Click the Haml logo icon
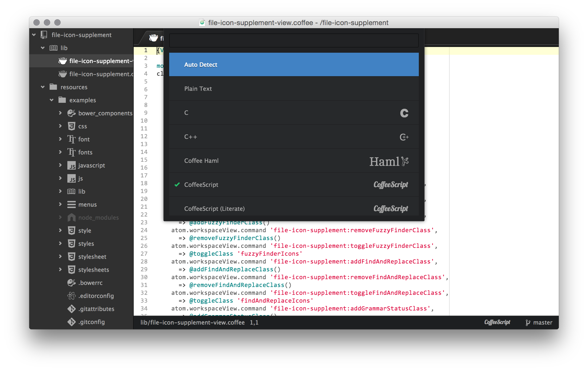The height and width of the screenshot is (371, 588). [389, 161]
